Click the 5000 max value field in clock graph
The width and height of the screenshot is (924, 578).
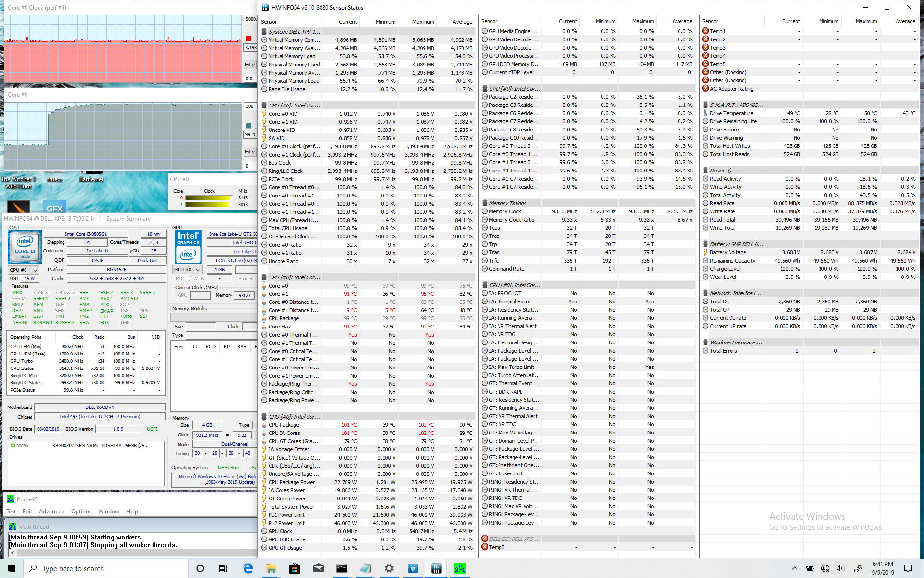point(250,19)
